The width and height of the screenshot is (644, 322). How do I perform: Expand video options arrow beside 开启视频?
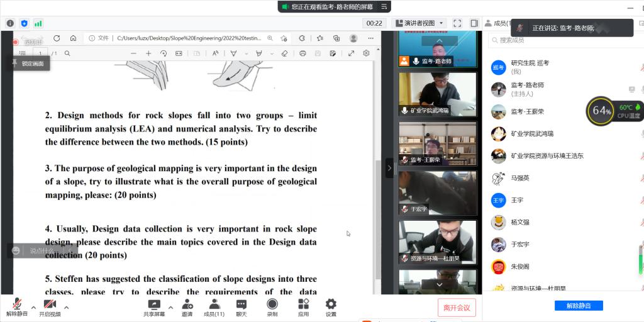click(x=66, y=308)
